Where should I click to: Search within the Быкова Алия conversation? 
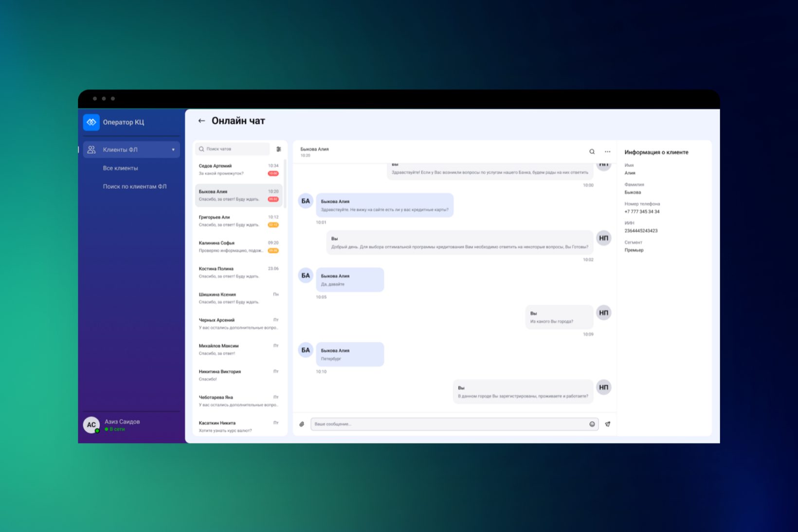click(x=592, y=151)
